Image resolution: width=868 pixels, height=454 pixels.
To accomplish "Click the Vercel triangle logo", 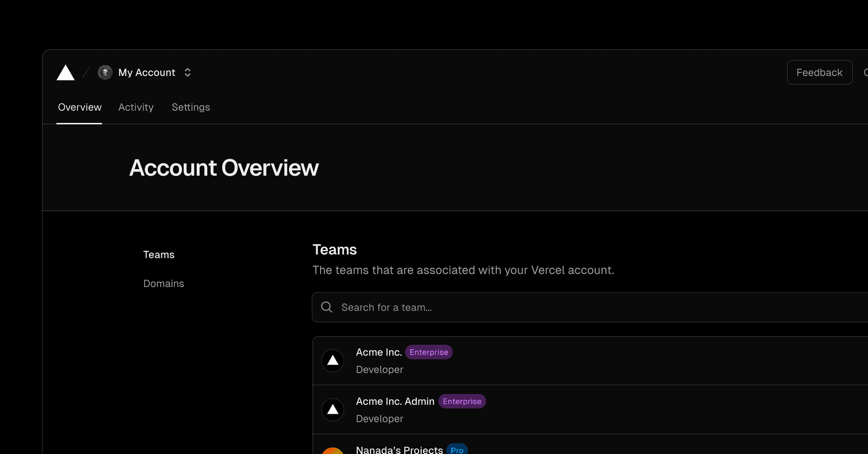I will click(x=66, y=73).
